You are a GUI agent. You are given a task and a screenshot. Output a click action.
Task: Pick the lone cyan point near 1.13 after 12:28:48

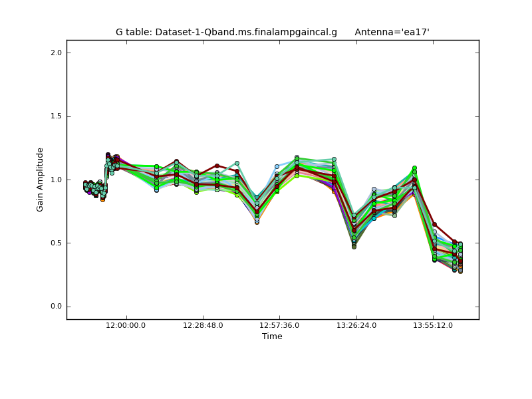[x=237, y=163]
